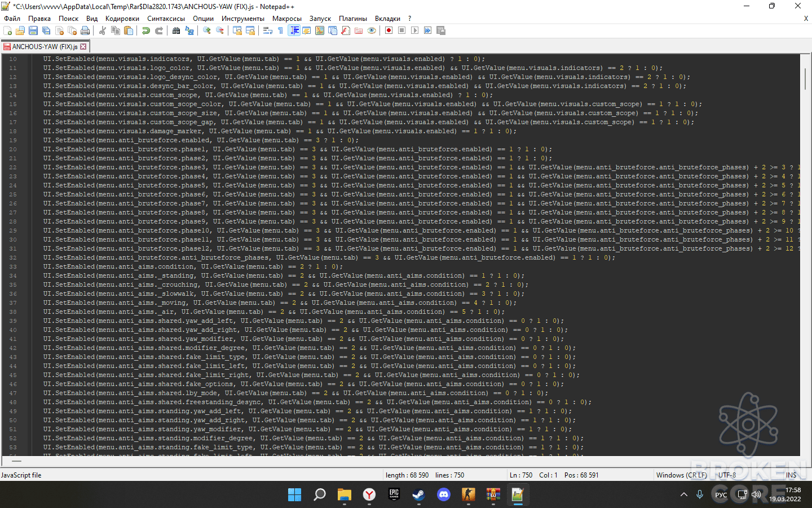Open Find with the binoculars icon
The height and width of the screenshot is (508, 812).
pyautogui.click(x=176, y=30)
